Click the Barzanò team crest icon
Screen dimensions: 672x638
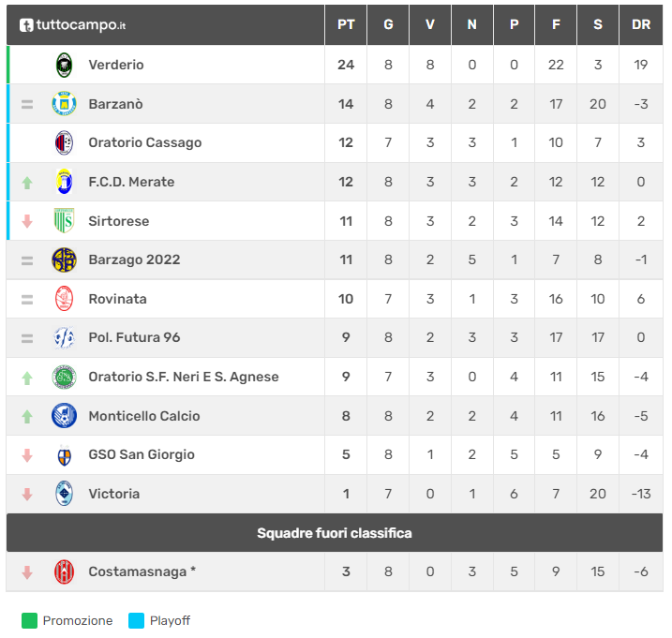click(64, 104)
